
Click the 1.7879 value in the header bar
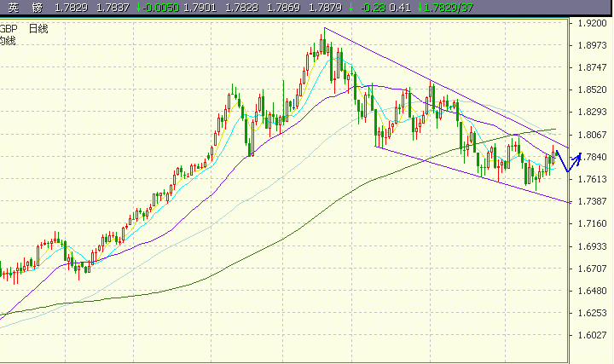click(325, 8)
